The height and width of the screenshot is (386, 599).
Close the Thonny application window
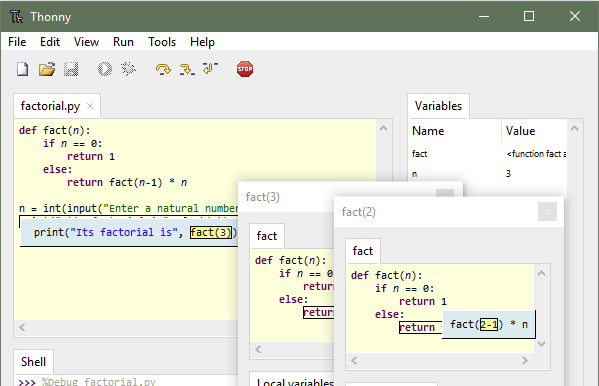pyautogui.click(x=575, y=16)
